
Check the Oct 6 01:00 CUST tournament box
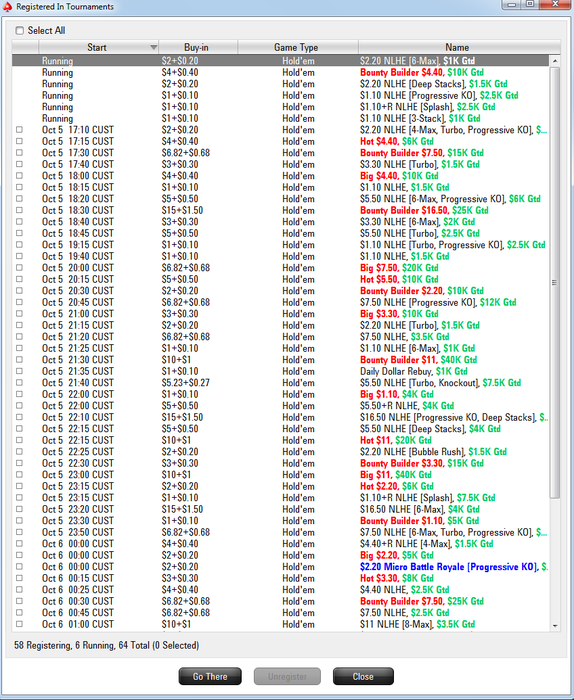[19, 624]
